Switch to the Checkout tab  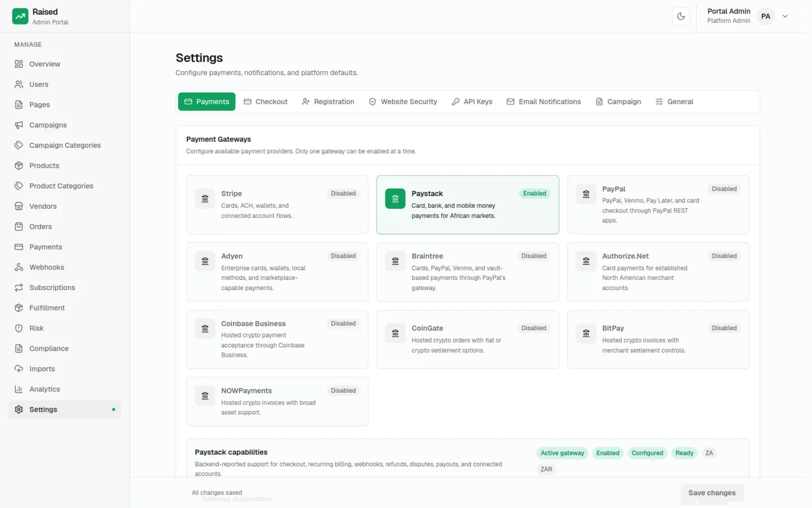tap(266, 102)
